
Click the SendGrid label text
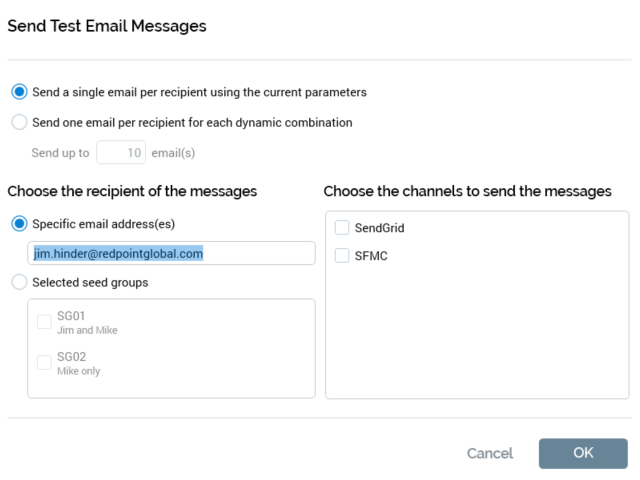[x=379, y=228]
